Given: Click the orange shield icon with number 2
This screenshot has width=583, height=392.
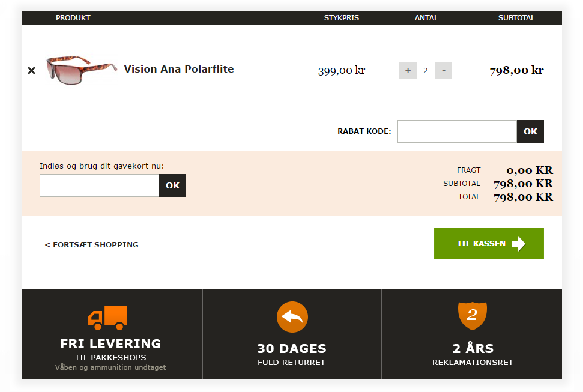Looking at the screenshot, I should [472, 315].
